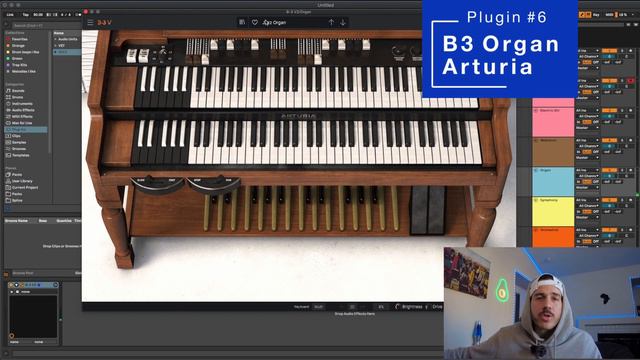Solo the Symphony track
The height and width of the screenshot is (360, 640).
pyautogui.click(x=623, y=200)
